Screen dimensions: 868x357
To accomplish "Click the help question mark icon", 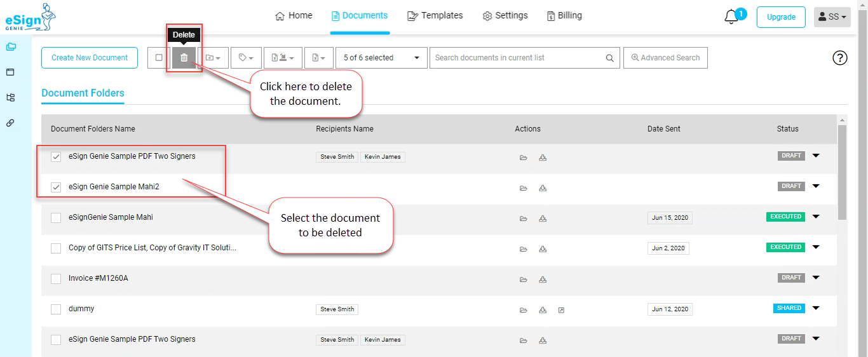I will click(840, 58).
